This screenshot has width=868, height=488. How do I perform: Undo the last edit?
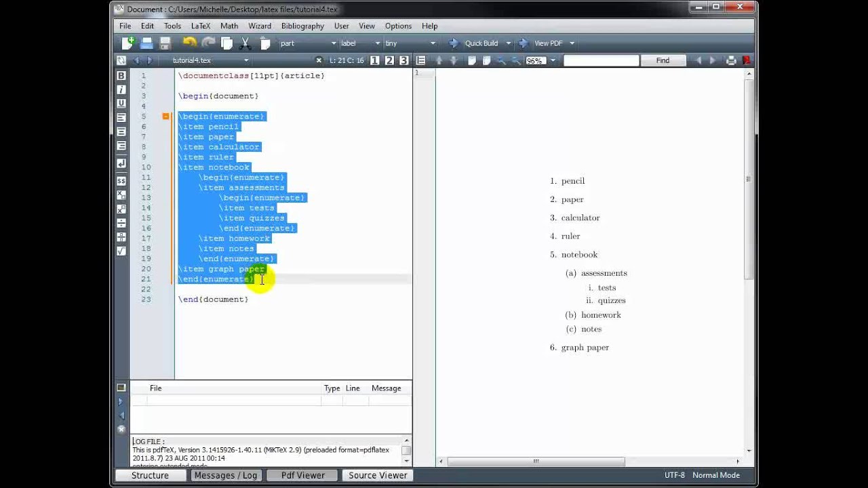point(189,43)
